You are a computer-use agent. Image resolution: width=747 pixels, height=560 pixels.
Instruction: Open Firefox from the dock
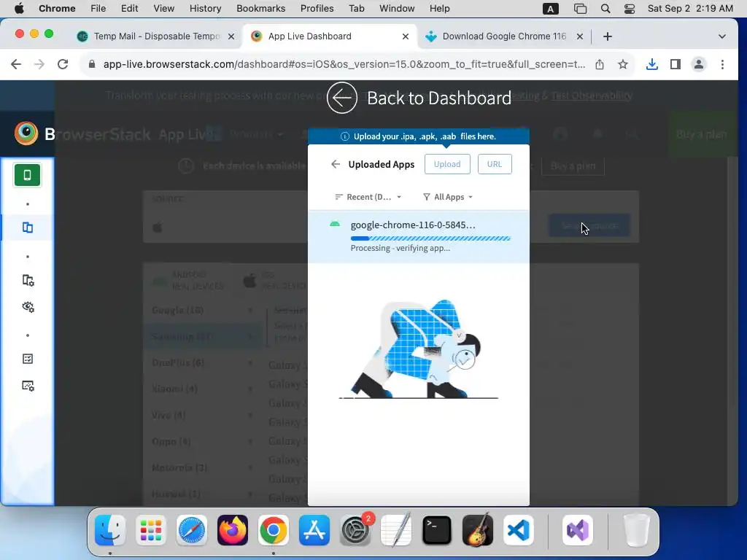[x=233, y=530]
